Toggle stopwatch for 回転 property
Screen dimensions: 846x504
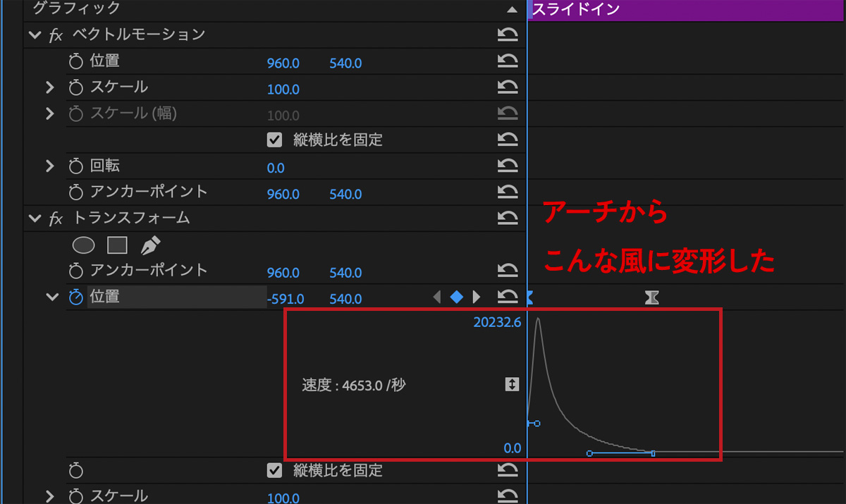76,166
